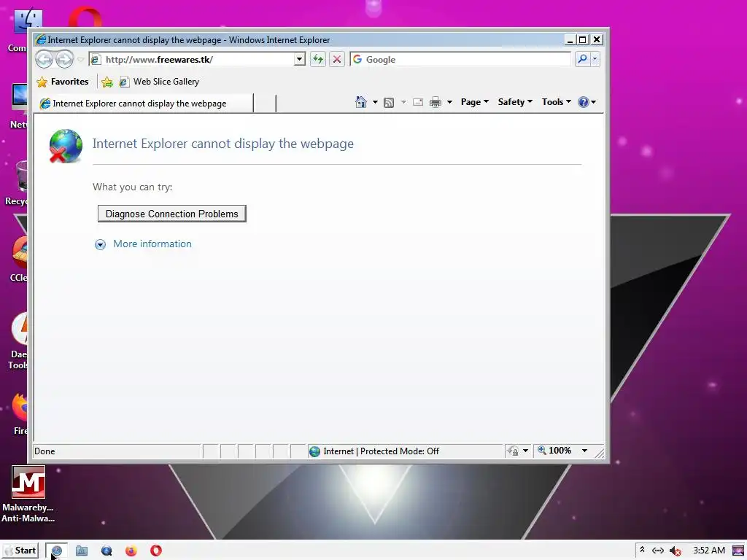747x560 pixels.
Task: Click the Internet Explorer taskbar button
Action: pos(57,551)
